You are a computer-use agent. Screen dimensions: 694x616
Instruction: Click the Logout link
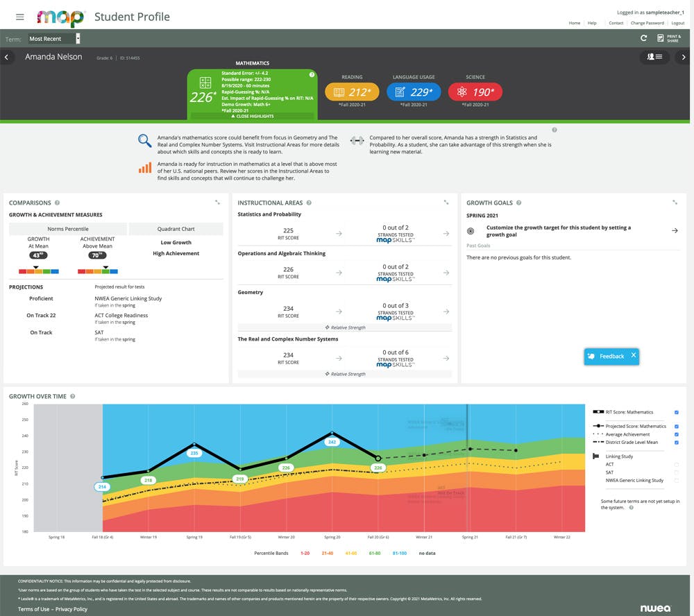pos(678,23)
